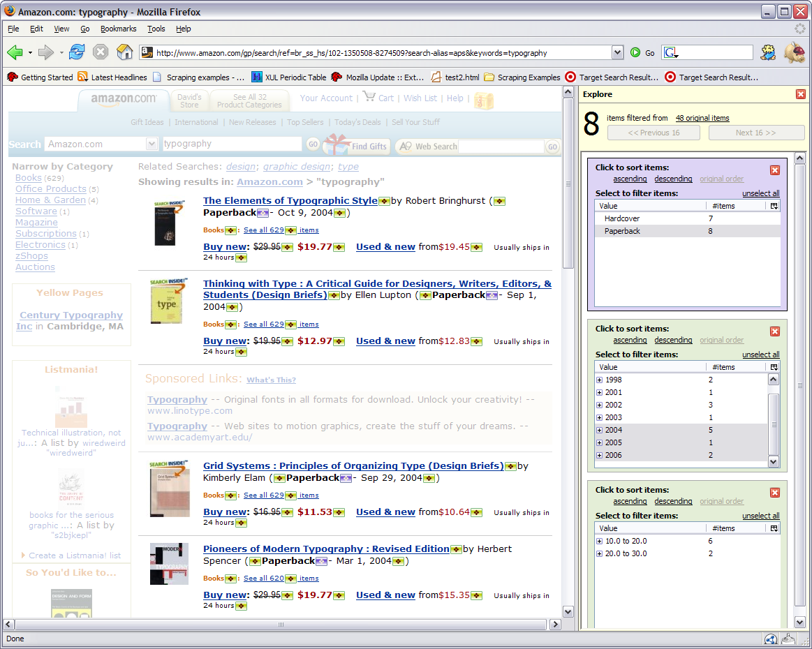Open The Elements of Typographic Style link

(290, 201)
